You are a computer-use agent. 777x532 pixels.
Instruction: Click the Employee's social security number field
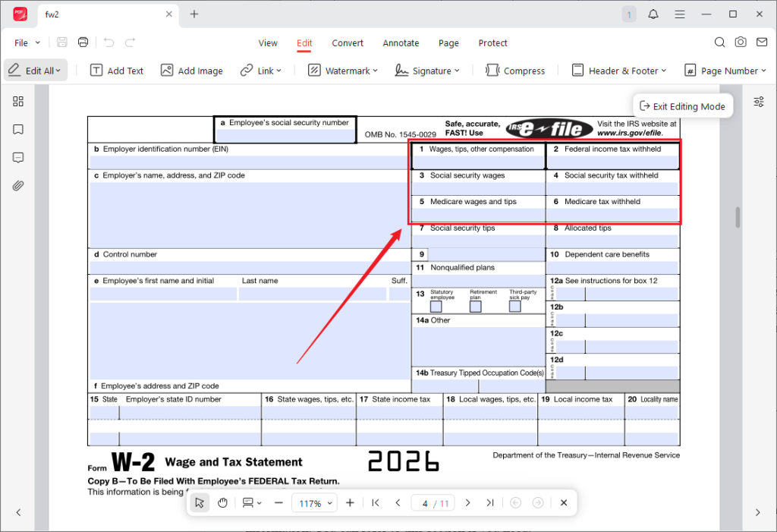click(285, 135)
